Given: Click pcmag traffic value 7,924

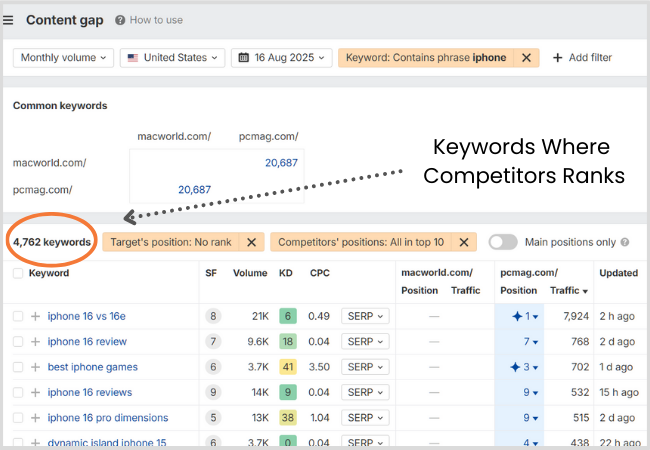Looking at the screenshot, I should [x=576, y=316].
